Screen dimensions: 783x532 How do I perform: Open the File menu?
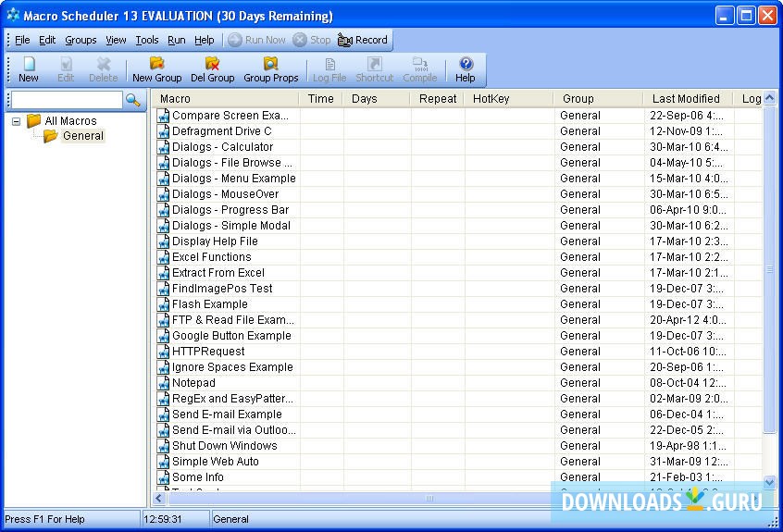point(22,40)
